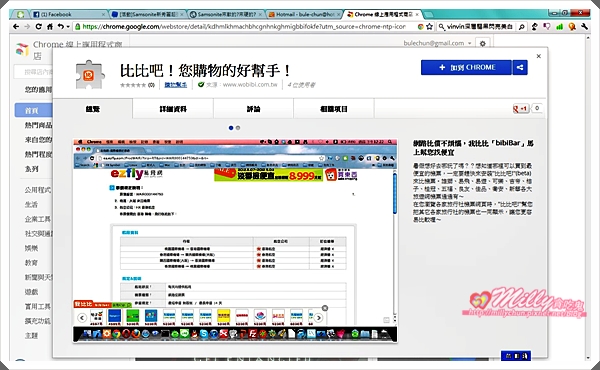Select the first screenshot carousel dot

[231, 128]
